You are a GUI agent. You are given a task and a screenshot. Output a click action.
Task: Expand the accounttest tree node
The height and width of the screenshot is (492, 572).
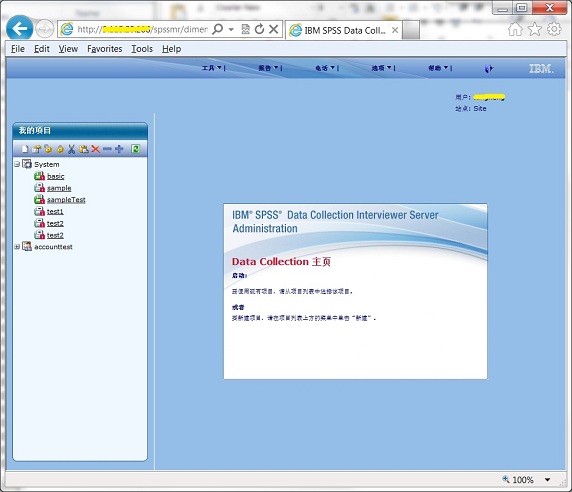tap(17, 247)
